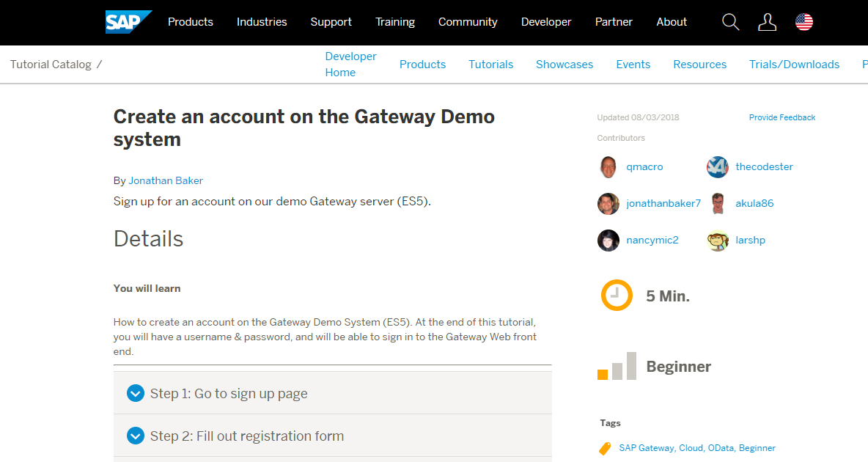This screenshot has width=868, height=462.
Task: Go to Developer Home
Action: point(350,65)
